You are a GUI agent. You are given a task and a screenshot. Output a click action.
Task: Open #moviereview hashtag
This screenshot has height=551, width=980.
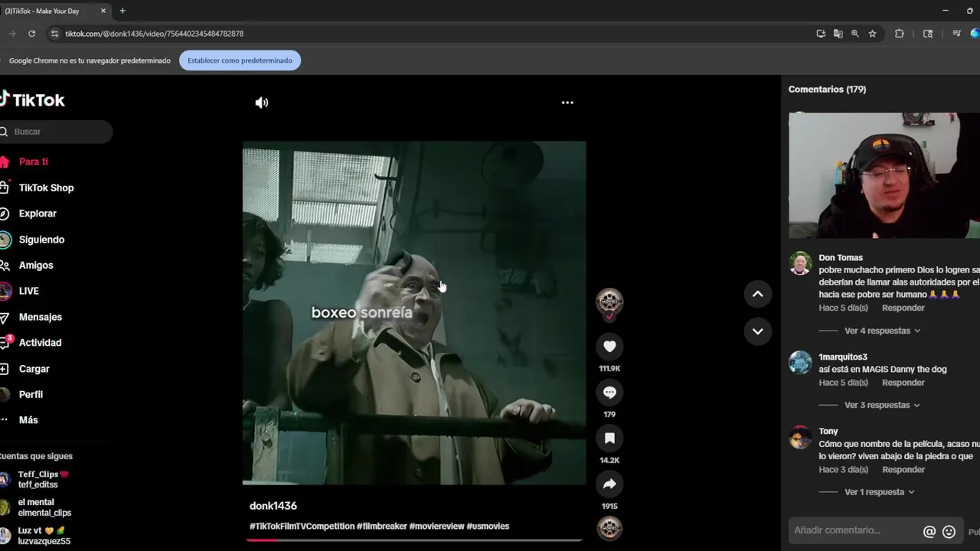(437, 527)
